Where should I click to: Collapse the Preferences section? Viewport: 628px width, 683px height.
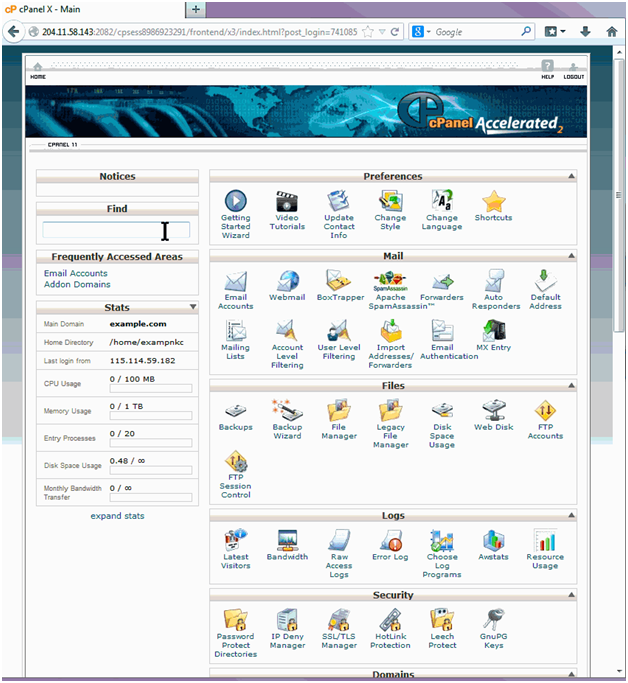click(x=571, y=176)
